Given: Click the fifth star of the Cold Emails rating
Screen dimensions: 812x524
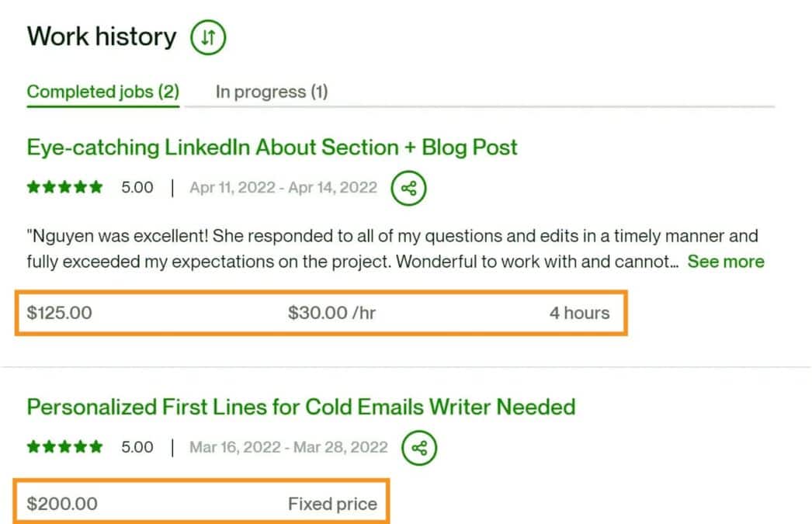Looking at the screenshot, I should click(96, 447).
